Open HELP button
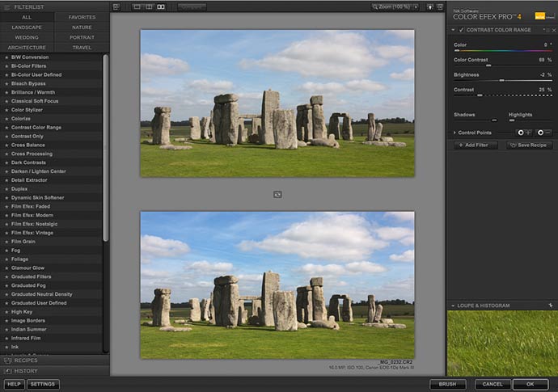Screen dimensions: 558x392 14,384
